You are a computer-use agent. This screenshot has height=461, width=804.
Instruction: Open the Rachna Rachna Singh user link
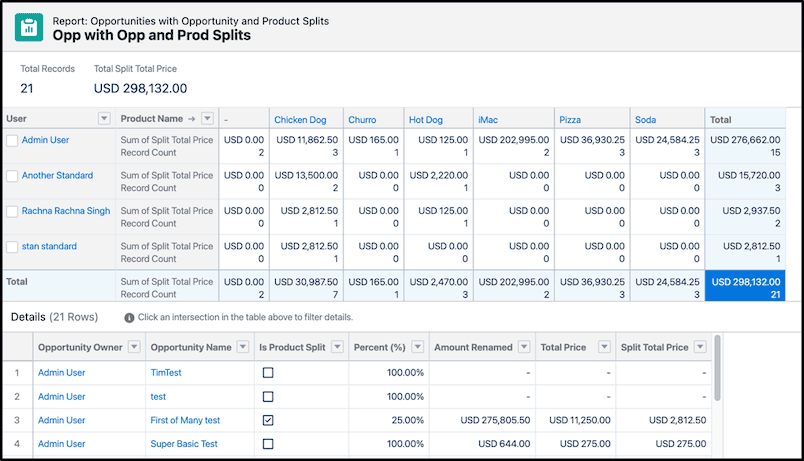tap(66, 211)
